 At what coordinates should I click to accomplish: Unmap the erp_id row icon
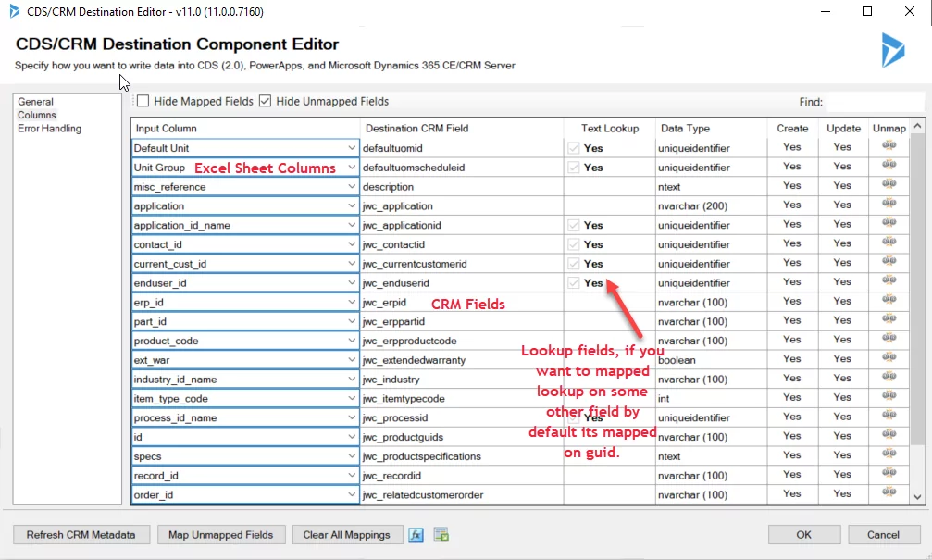[x=889, y=300]
